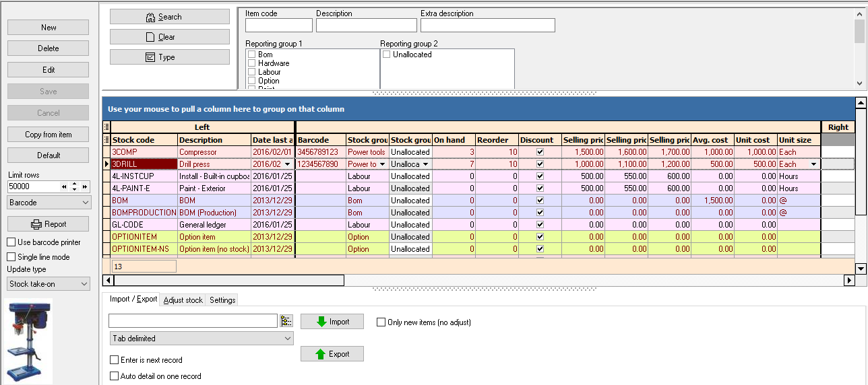Click the Copy from item button
The height and width of the screenshot is (385, 868).
pos(48,135)
